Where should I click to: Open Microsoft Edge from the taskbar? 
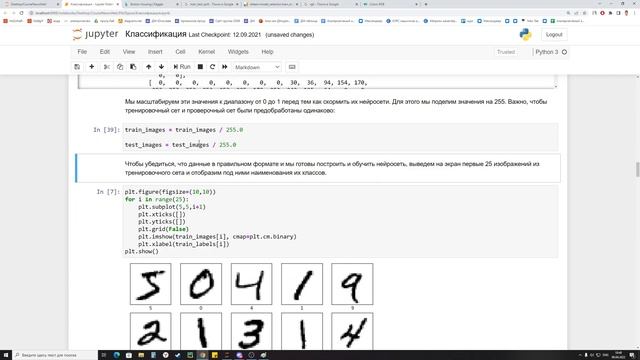point(117,355)
